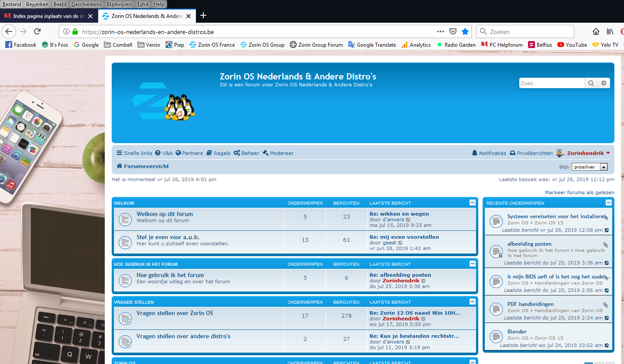Open the Combell bookmarks folder
624x364 pixels.
(118, 45)
